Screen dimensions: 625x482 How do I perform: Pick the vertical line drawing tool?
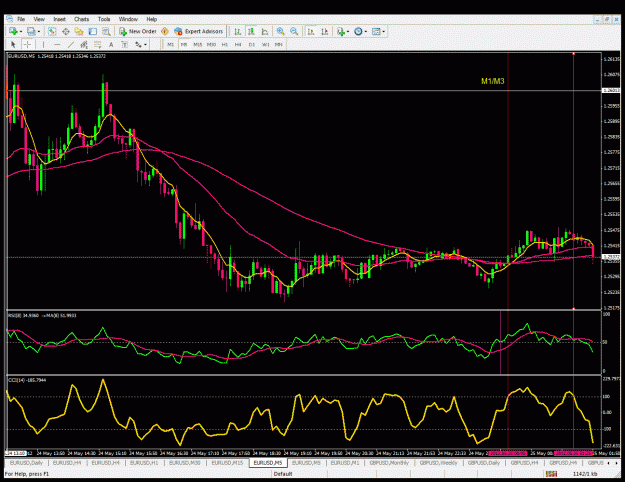(x=43, y=44)
